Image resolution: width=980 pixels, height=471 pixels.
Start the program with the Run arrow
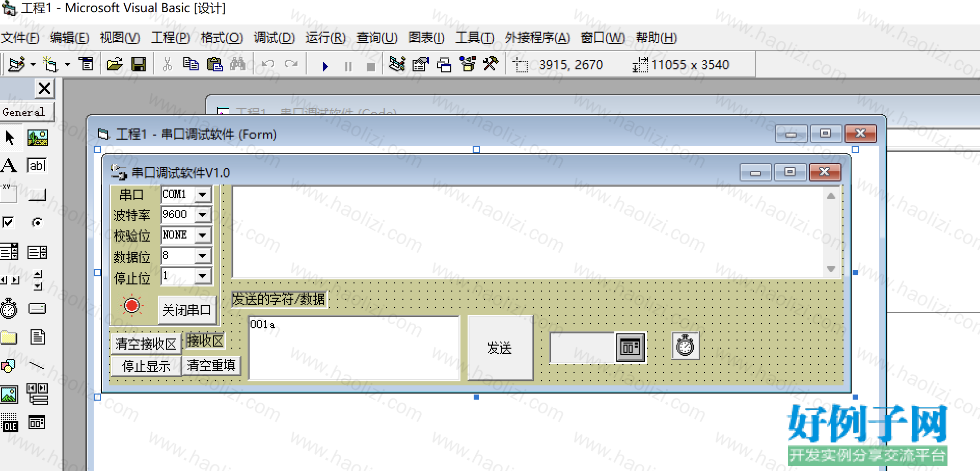[325, 66]
